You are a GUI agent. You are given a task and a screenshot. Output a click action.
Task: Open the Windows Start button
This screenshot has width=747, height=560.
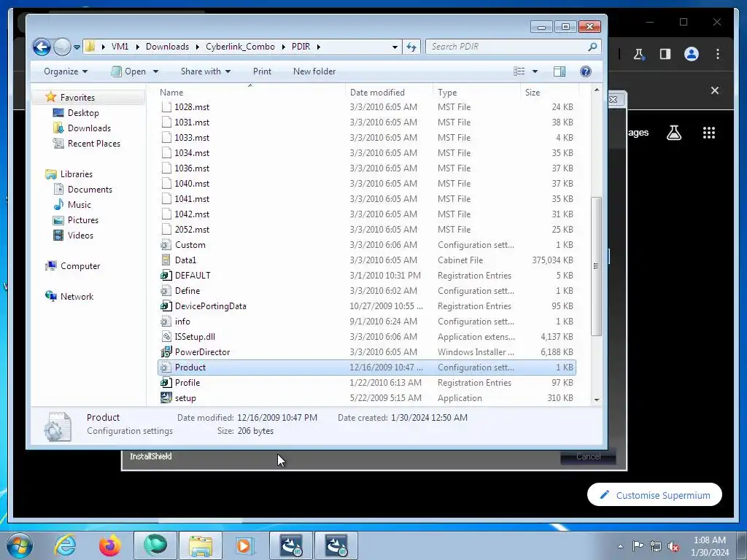[x=18, y=545]
